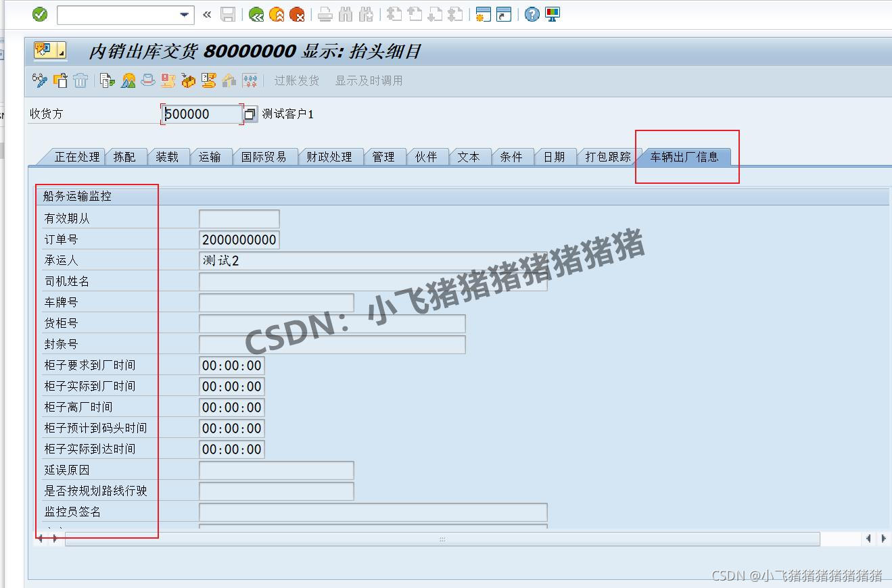Click the orange Exit icon

tap(277, 14)
